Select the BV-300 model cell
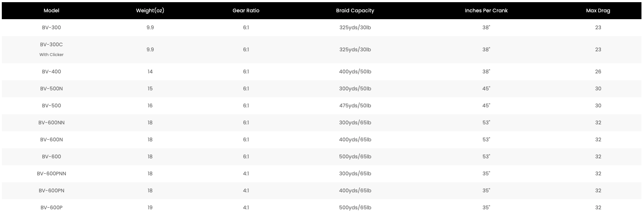The height and width of the screenshot is (218, 644). tap(51, 27)
